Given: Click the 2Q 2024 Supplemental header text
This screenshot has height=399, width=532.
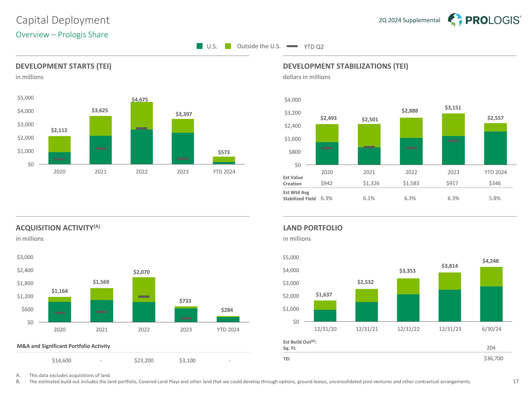Looking at the screenshot, I should (x=409, y=20).
